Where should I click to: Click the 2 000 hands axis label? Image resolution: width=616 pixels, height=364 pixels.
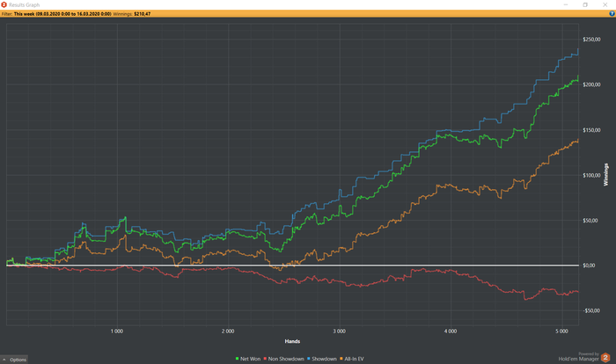[x=228, y=331]
